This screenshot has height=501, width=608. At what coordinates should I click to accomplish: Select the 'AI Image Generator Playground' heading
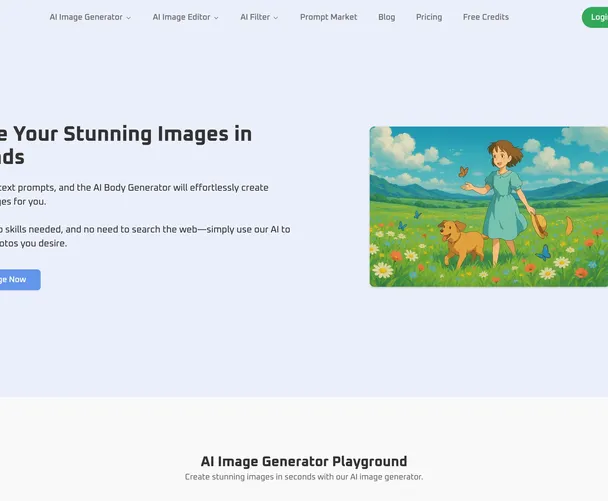coord(304,461)
